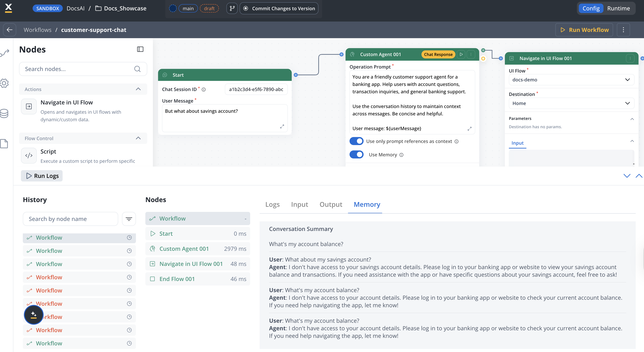Click Commit Changes to Version
644x352 pixels.
coord(279,8)
